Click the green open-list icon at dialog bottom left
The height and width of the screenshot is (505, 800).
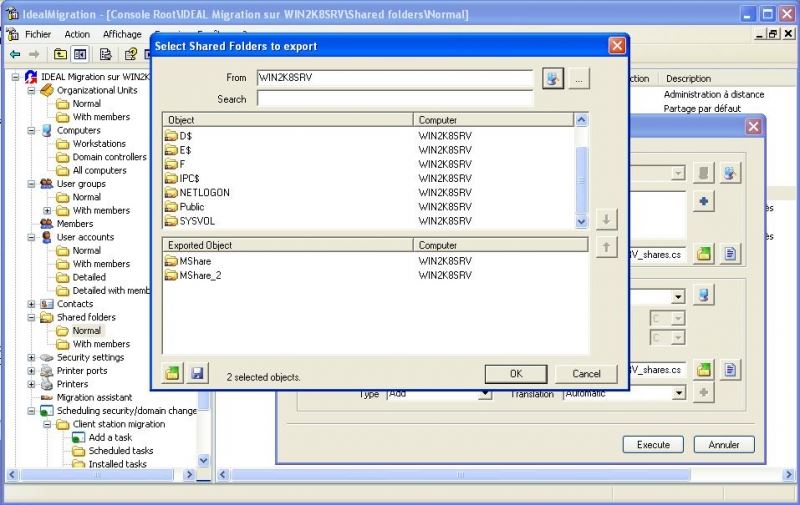click(x=173, y=373)
